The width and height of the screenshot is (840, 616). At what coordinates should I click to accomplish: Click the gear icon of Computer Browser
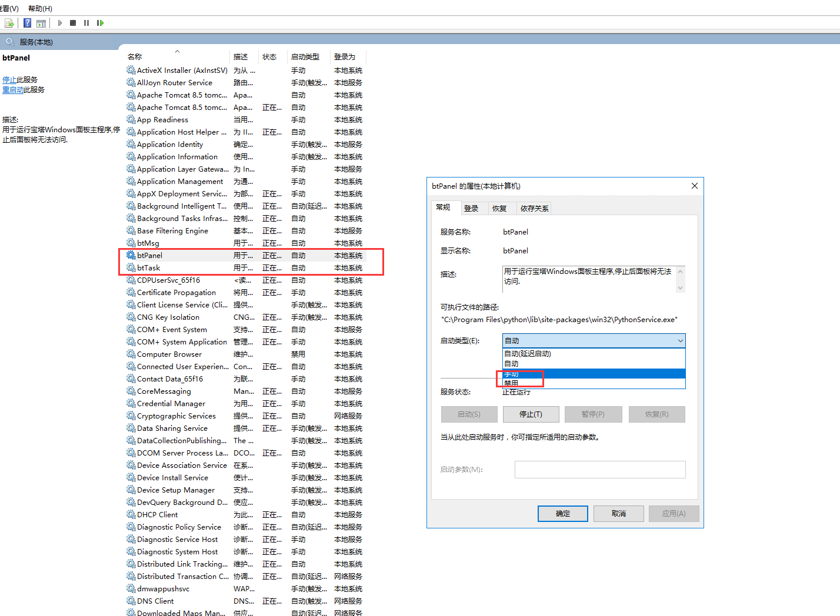click(131, 354)
